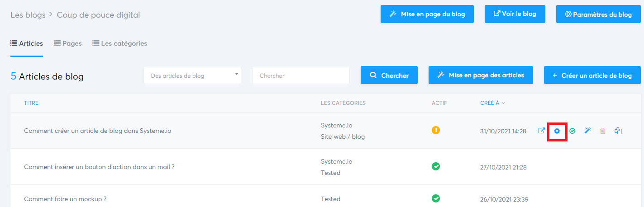
Task: Switch to the Pages tab
Action: [x=68, y=43]
